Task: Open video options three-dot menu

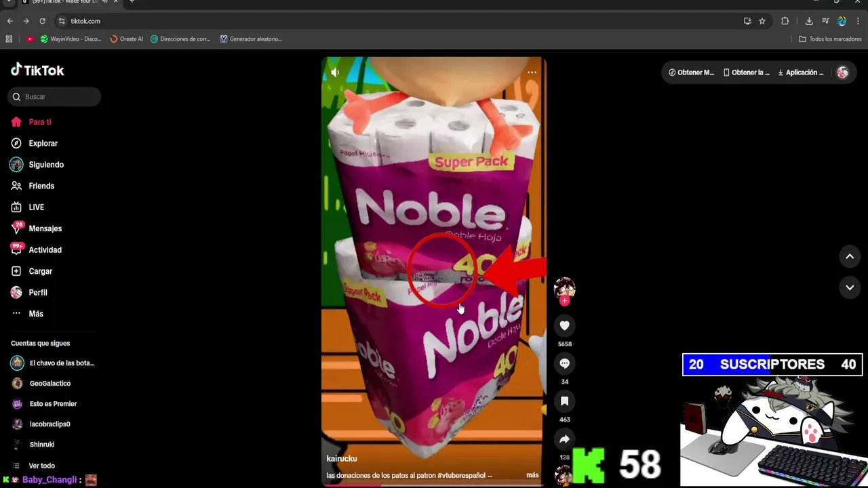Action: coord(532,73)
